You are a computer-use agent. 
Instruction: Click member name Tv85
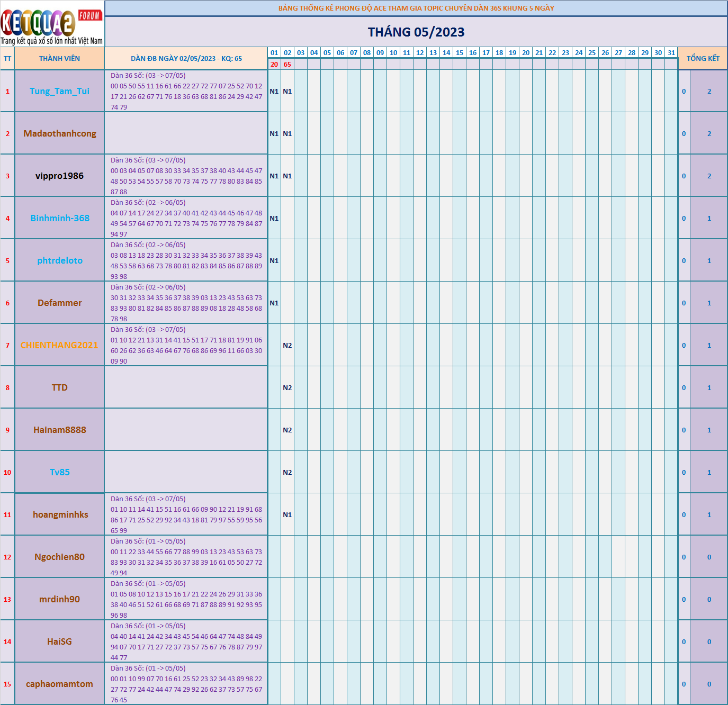(60, 472)
